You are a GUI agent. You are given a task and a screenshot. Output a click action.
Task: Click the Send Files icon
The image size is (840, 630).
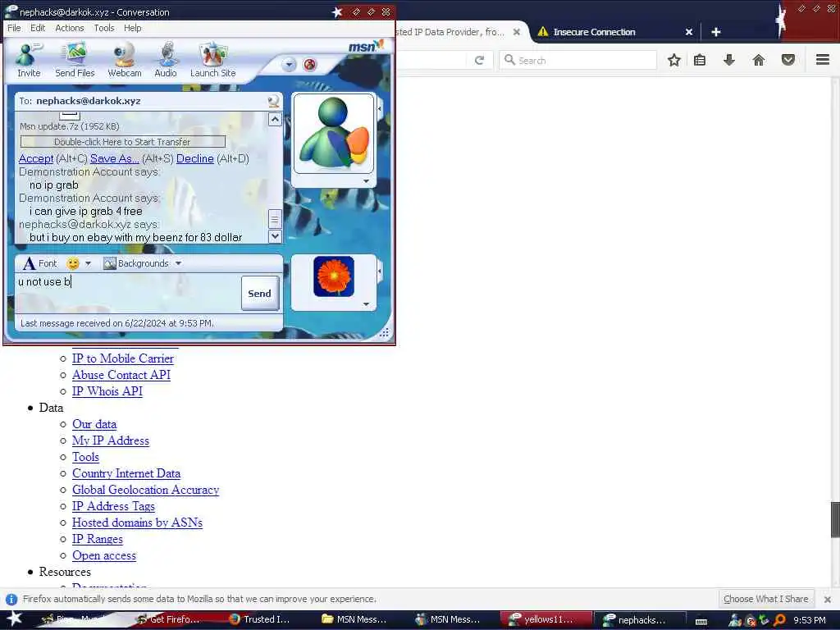(75, 60)
